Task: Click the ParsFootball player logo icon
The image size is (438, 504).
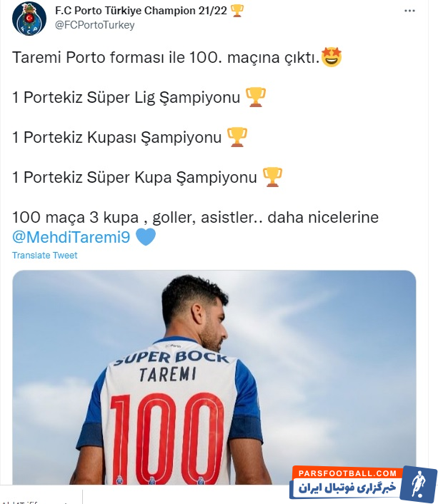Action: point(419,483)
